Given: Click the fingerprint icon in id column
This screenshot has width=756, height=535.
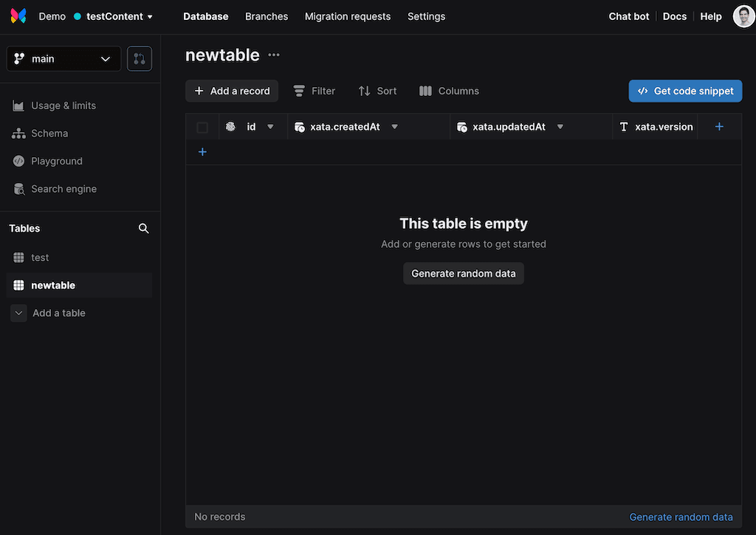Looking at the screenshot, I should [x=230, y=127].
